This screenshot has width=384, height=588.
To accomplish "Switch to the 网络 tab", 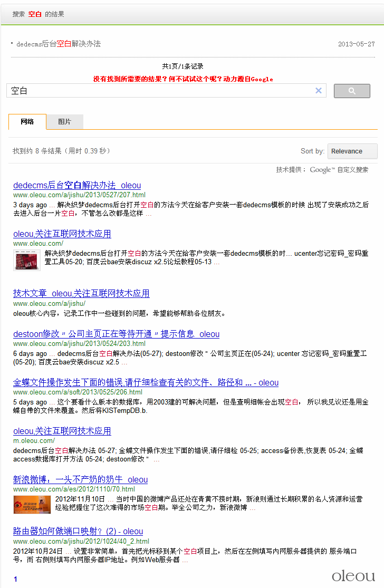I will click(27, 121).
